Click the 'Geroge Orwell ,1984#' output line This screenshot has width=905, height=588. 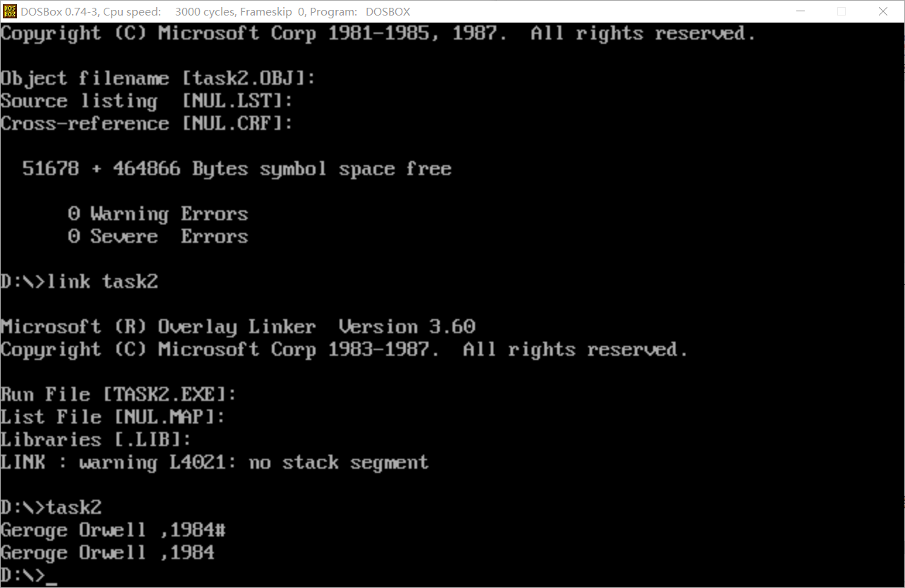[x=113, y=530]
